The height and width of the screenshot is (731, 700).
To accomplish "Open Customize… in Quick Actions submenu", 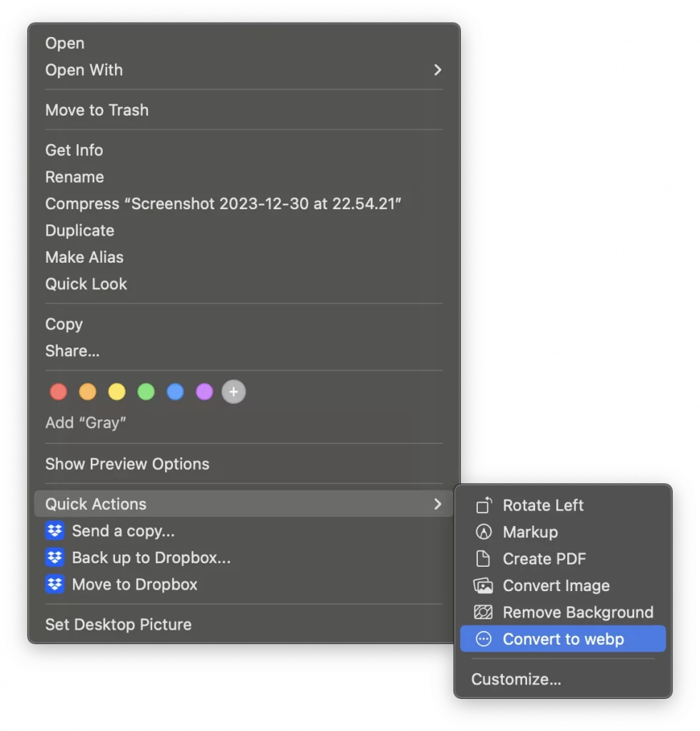I will (x=516, y=680).
